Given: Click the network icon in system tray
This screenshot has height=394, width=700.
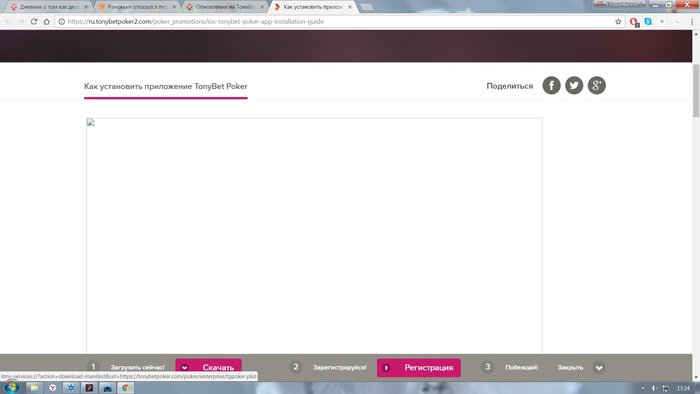Looking at the screenshot, I should [x=666, y=388].
